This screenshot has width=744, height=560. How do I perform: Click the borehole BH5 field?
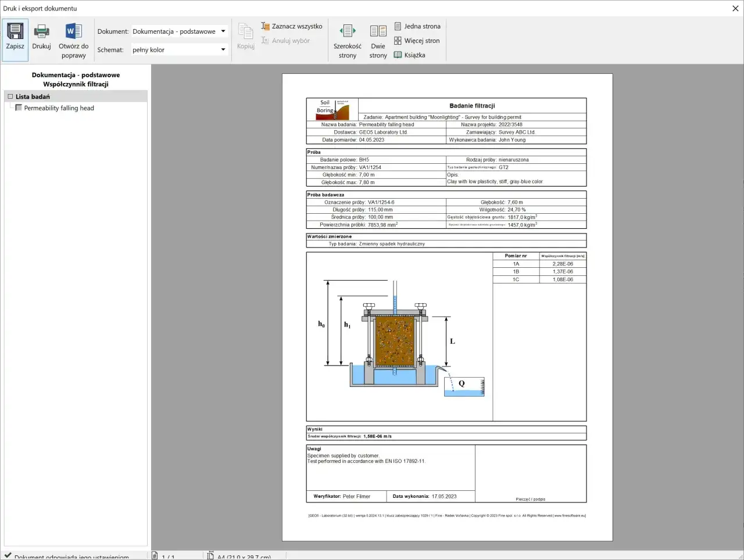point(364,160)
